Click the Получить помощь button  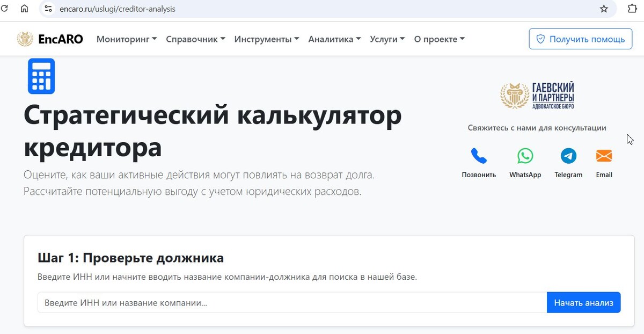coord(580,38)
